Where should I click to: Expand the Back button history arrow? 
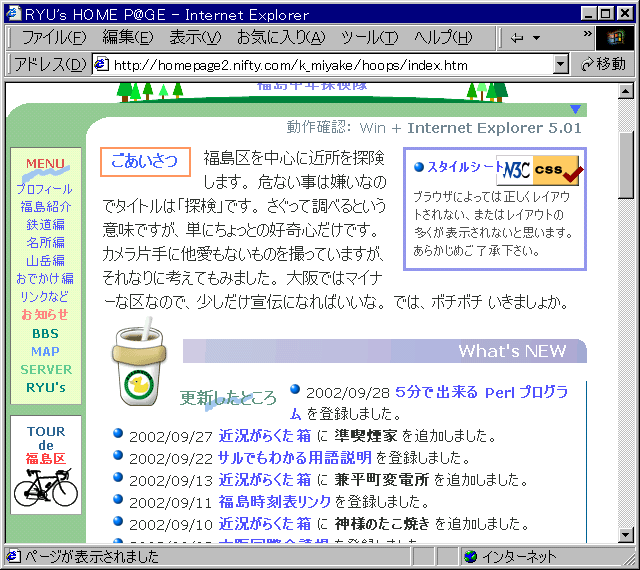pos(536,38)
